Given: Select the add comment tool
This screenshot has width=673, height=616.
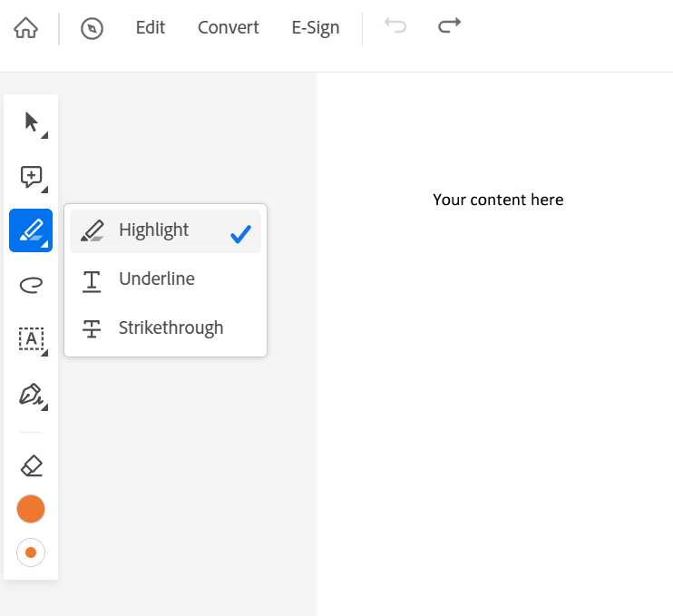Looking at the screenshot, I should (31, 176).
